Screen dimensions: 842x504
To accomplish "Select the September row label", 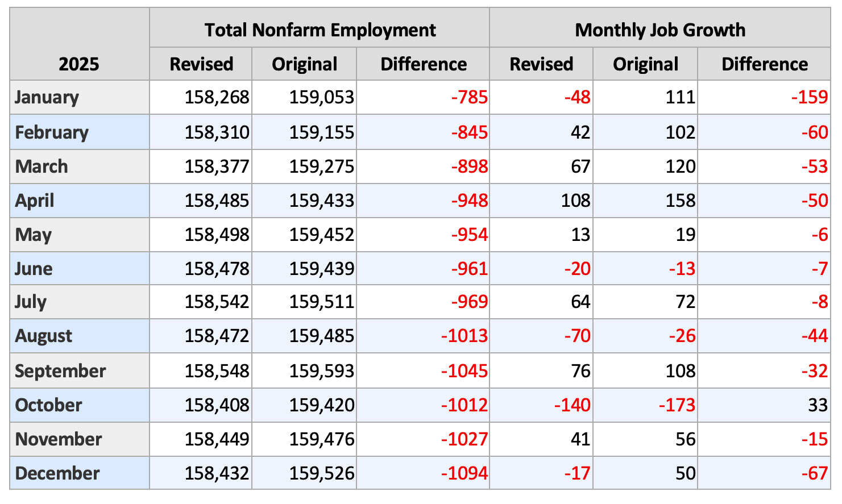I will click(60, 371).
